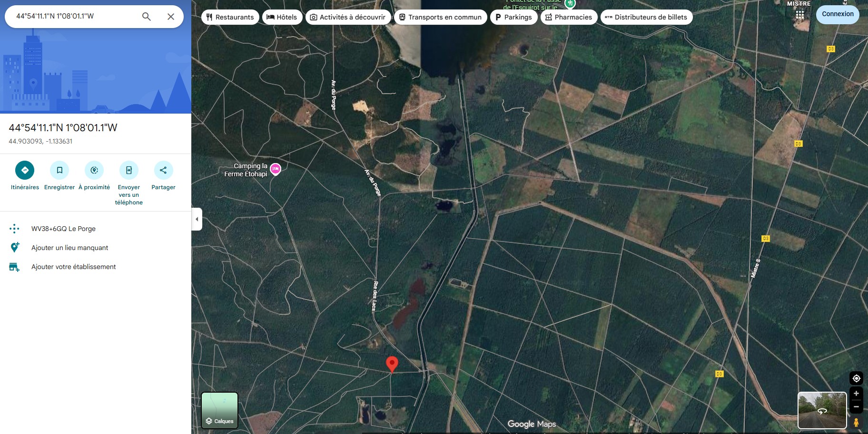Viewport: 868px width, 434px height.
Task: Show Distributeurs de billets nearby
Action: [646, 17]
